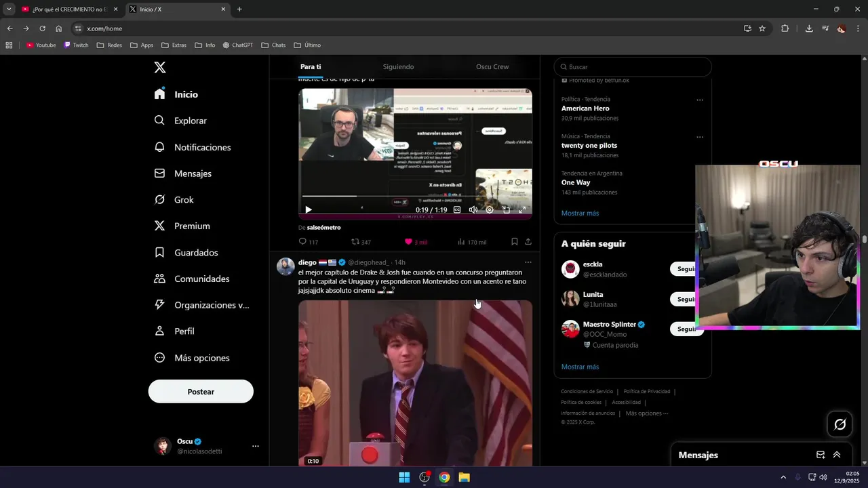
Task: Seek on the video progress bar
Action: click(x=415, y=196)
